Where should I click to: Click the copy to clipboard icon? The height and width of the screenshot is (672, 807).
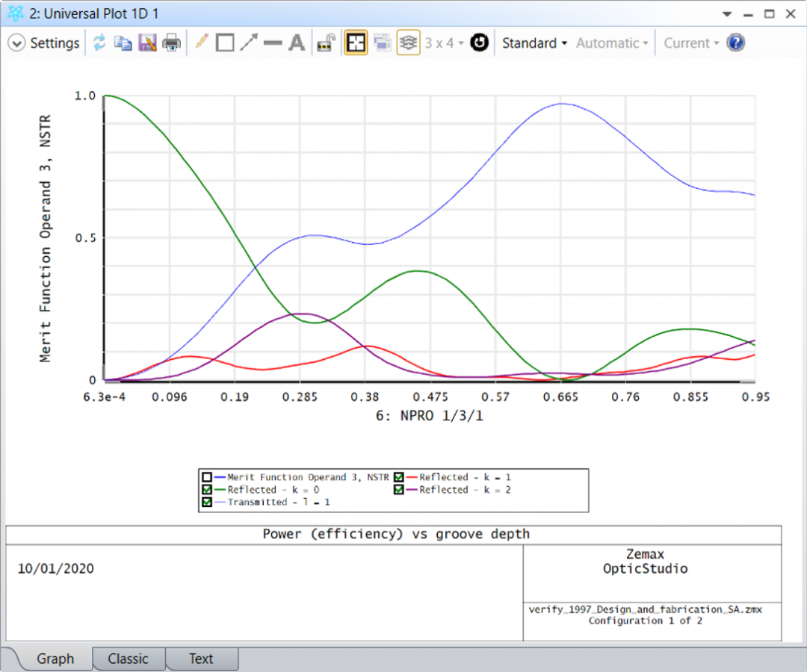[x=123, y=43]
